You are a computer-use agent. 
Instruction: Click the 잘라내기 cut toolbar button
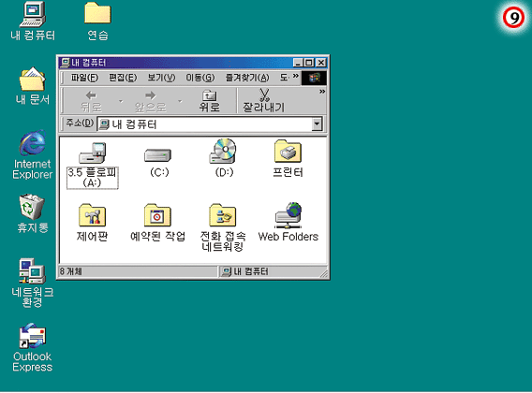(x=263, y=101)
